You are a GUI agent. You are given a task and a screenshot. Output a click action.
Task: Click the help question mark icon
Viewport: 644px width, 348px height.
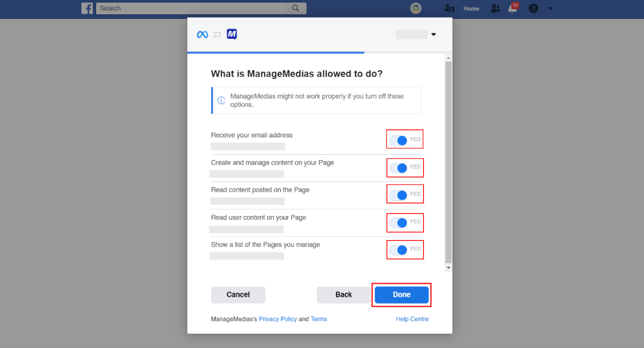pos(533,8)
